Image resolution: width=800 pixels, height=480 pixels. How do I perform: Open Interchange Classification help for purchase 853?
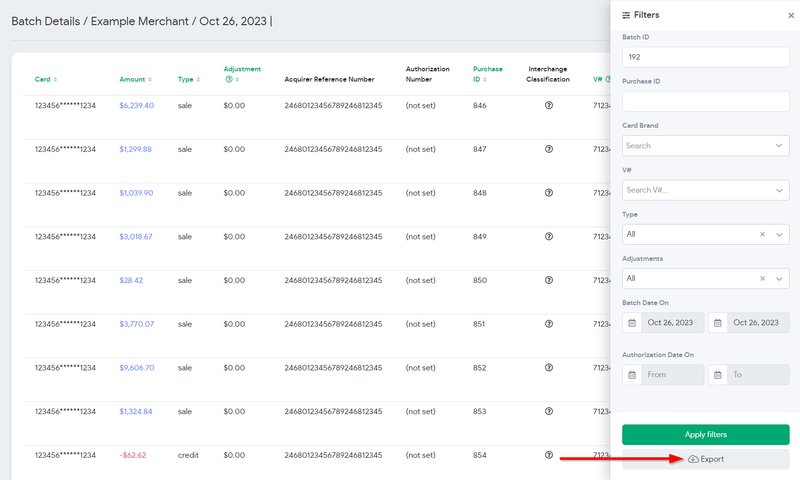click(x=548, y=411)
